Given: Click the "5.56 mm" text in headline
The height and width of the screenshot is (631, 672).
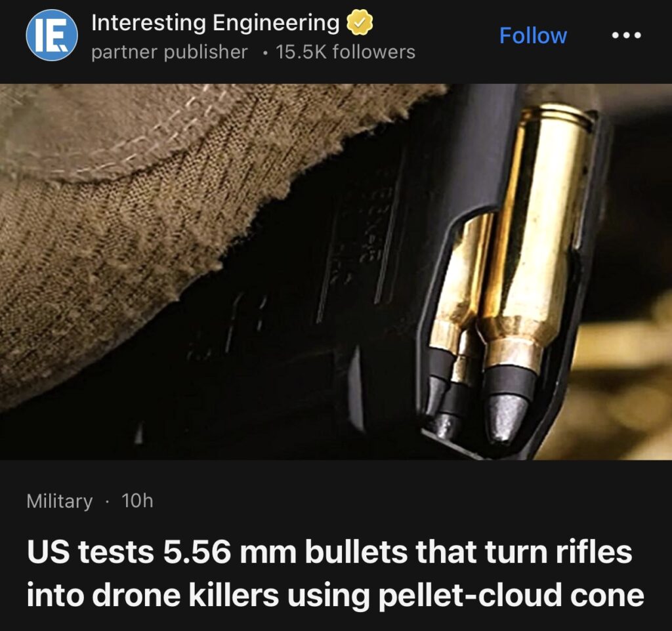Looking at the screenshot, I should (229, 552).
